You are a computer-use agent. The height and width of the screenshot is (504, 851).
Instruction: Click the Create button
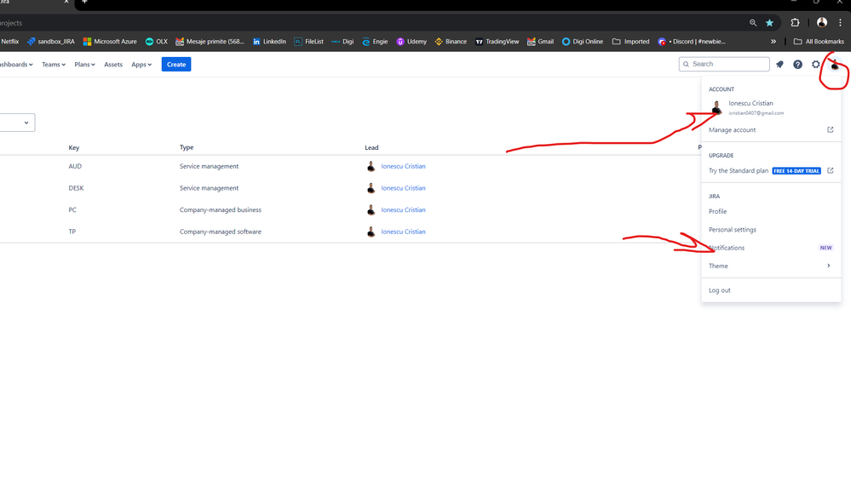click(175, 65)
